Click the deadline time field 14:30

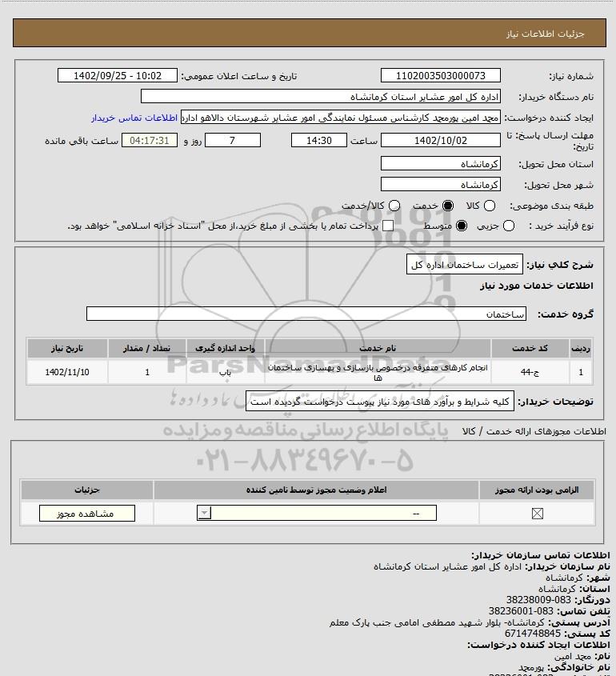(x=319, y=140)
